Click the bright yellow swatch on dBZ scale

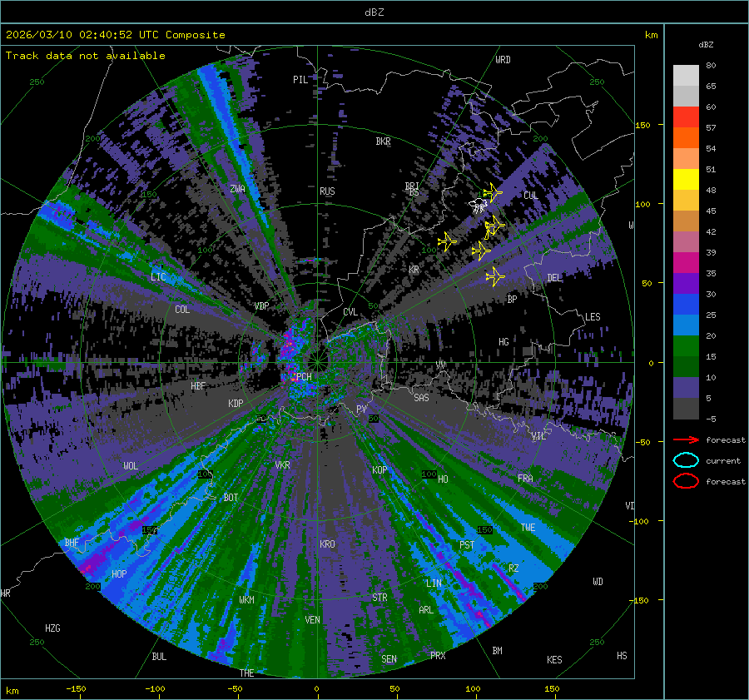pos(686,179)
